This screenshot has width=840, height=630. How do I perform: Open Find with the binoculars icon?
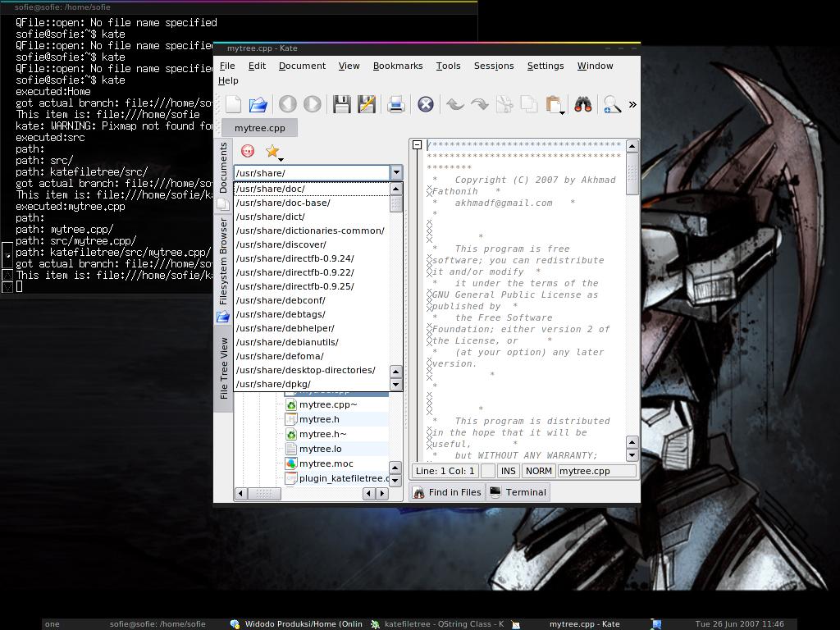click(583, 104)
